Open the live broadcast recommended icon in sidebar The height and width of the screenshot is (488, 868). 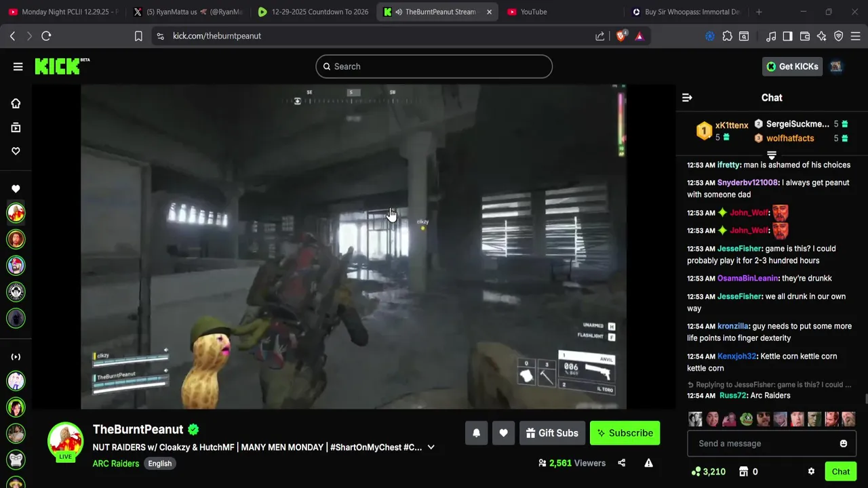[16, 357]
